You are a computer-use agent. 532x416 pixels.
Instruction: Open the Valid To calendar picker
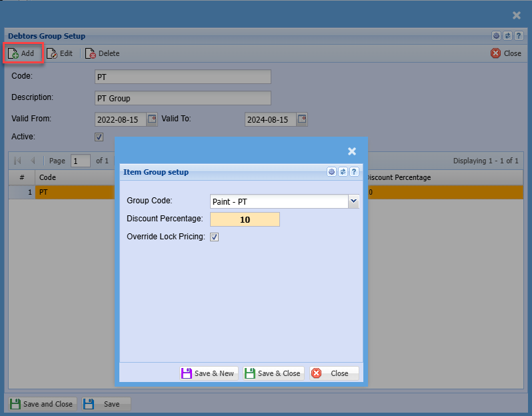click(302, 119)
